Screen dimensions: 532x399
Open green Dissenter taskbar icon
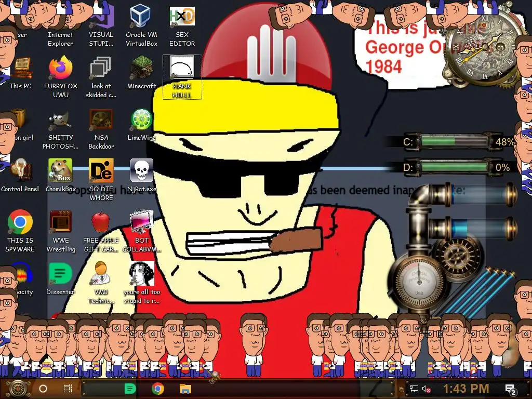[130, 389]
